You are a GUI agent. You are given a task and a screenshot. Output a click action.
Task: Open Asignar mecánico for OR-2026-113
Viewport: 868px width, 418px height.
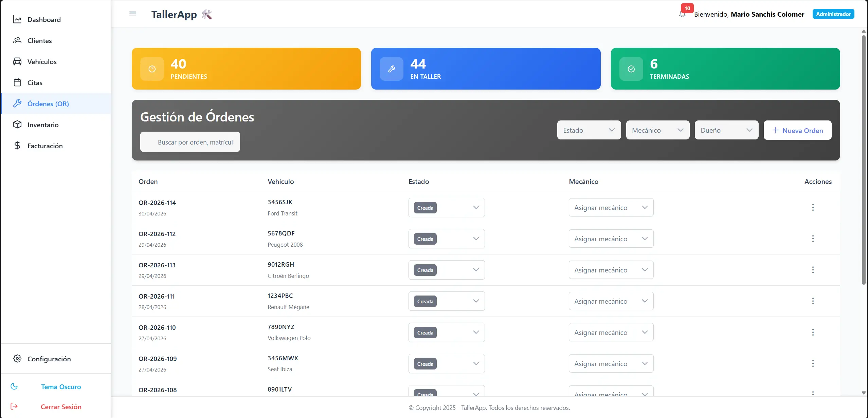[x=611, y=270]
